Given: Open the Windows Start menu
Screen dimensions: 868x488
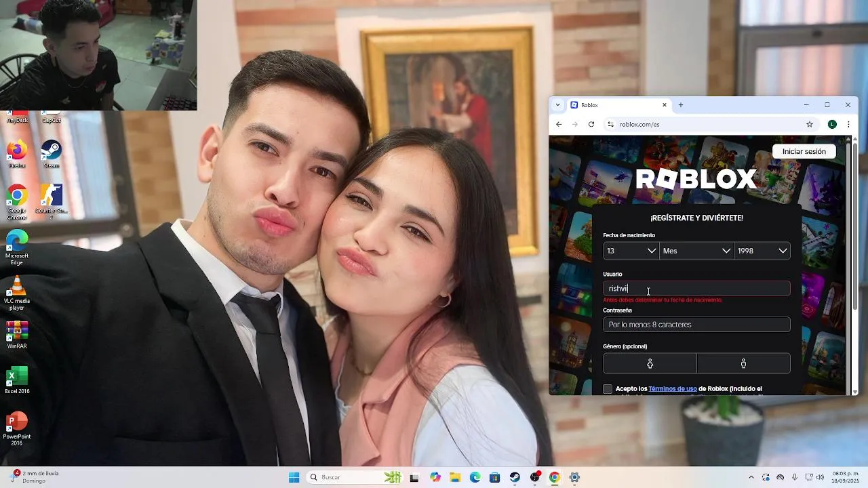Looking at the screenshot, I should pyautogui.click(x=294, y=477).
